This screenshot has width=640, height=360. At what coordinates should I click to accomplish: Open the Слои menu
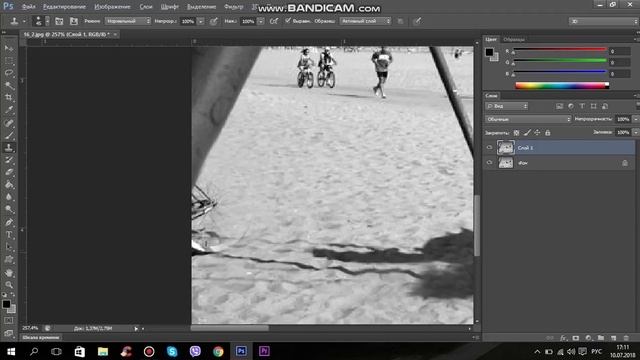(x=146, y=7)
